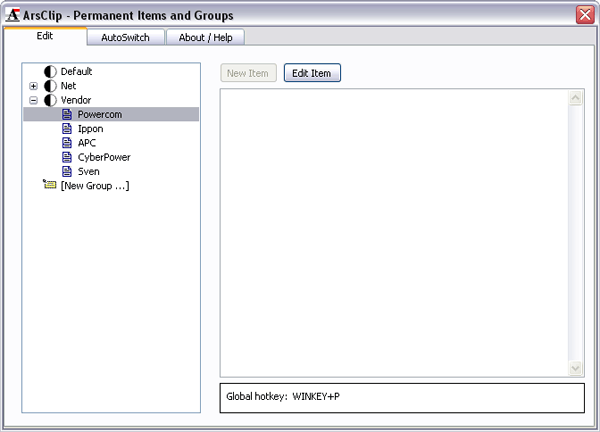Expand the Net group

pos(34,86)
